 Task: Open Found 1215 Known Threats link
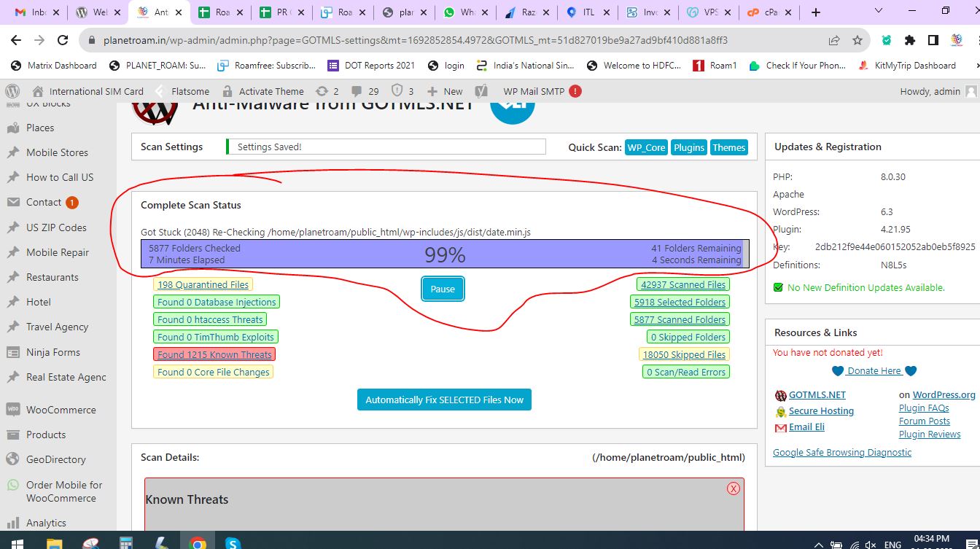click(214, 354)
